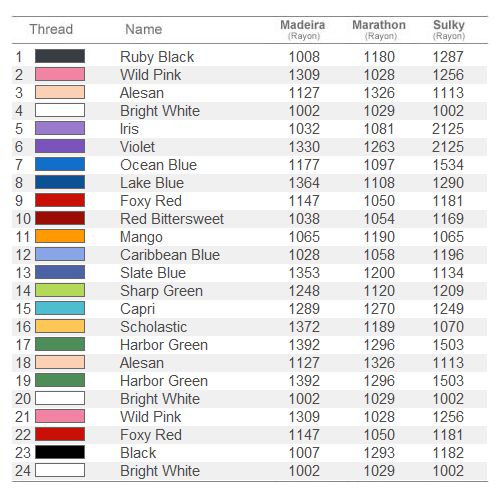This screenshot has width=500, height=492.
Task: Click Madeira value 1008 for Ruby Black
Action: point(304,57)
